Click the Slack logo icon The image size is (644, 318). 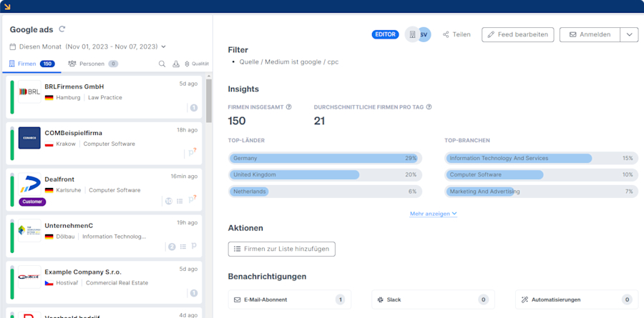pyautogui.click(x=381, y=299)
